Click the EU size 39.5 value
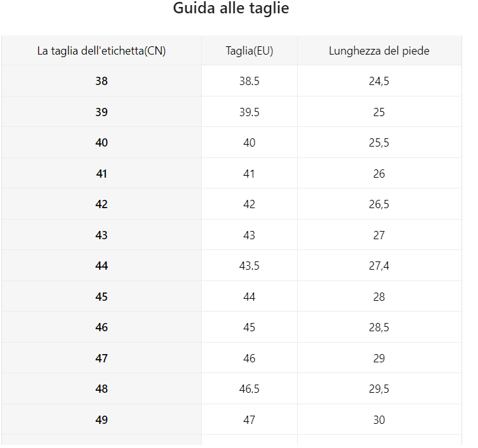478x448 pixels. 249,112
